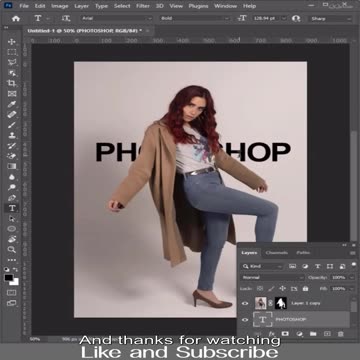The height and width of the screenshot is (360, 360).
Task: Click link icon between Layer 1 copy thumbnails
Action: pyautogui.click(x=271, y=303)
